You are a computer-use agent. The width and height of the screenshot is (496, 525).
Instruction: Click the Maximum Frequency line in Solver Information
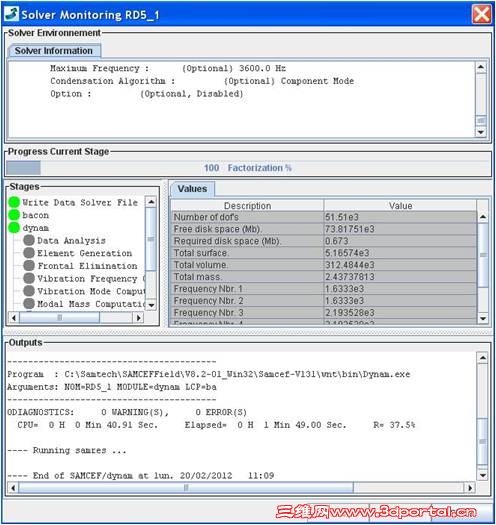(168, 68)
